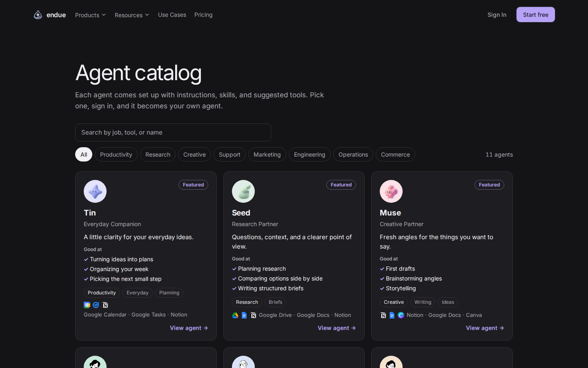
Task: Select the All filter chip
Action: (x=84, y=155)
